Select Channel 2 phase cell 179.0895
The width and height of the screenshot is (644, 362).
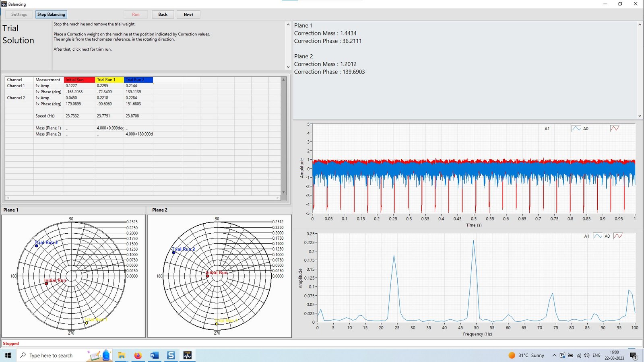[79, 104]
